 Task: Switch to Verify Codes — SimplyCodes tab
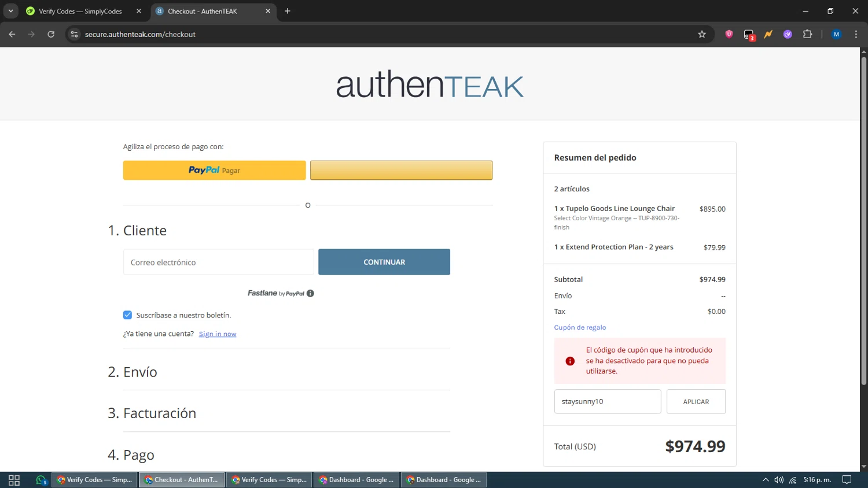(x=80, y=11)
